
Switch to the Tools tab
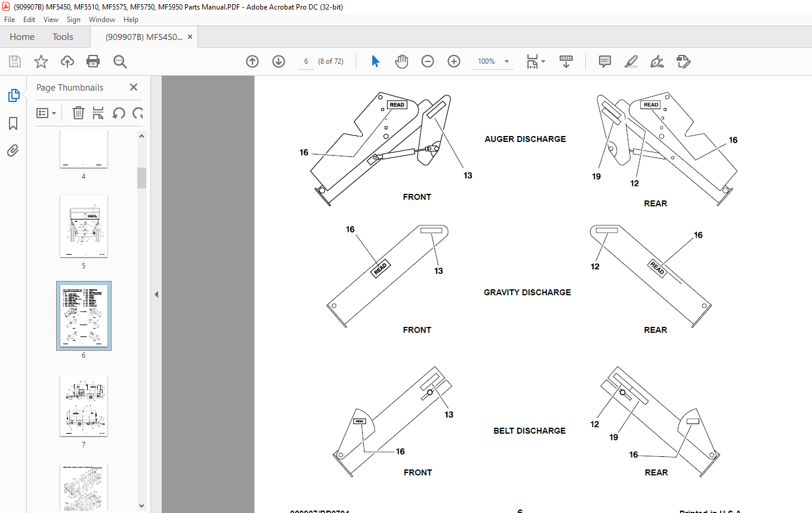(x=63, y=37)
